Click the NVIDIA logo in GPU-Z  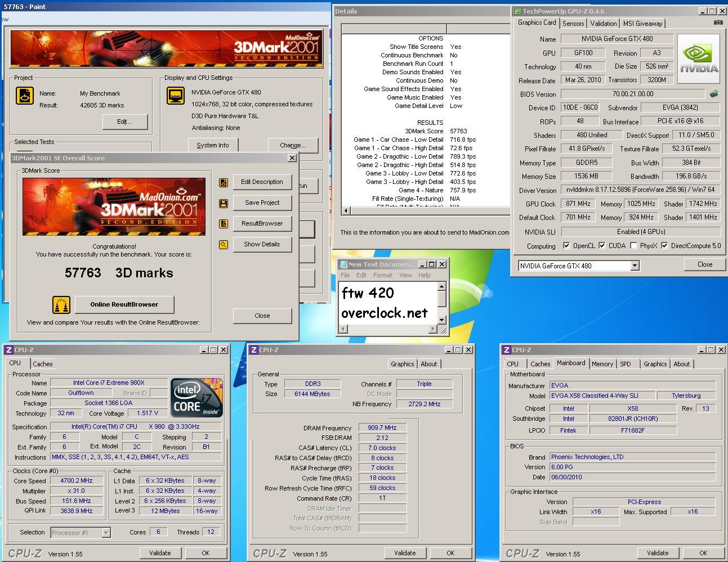tap(699, 59)
